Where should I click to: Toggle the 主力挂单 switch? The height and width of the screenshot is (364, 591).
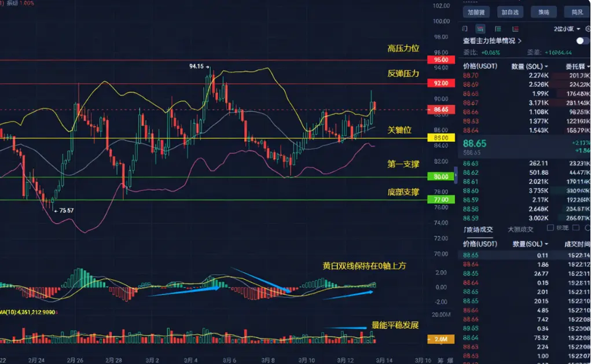click(582, 41)
